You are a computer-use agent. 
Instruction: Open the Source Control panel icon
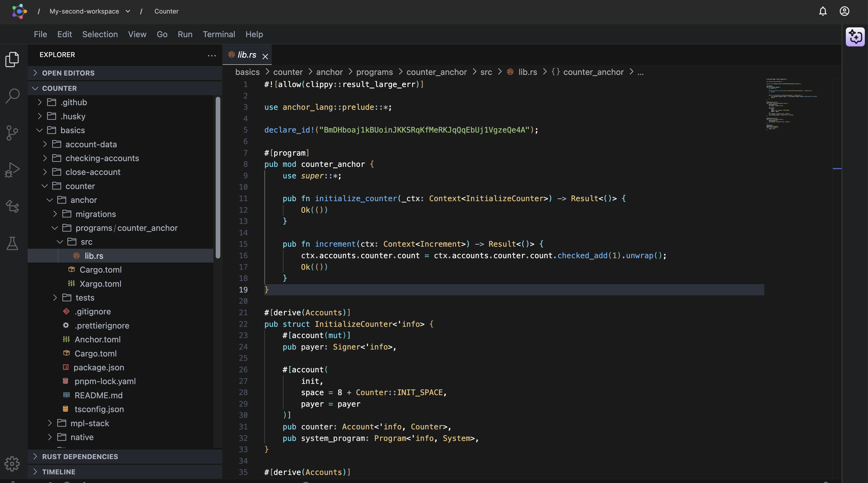[12, 133]
